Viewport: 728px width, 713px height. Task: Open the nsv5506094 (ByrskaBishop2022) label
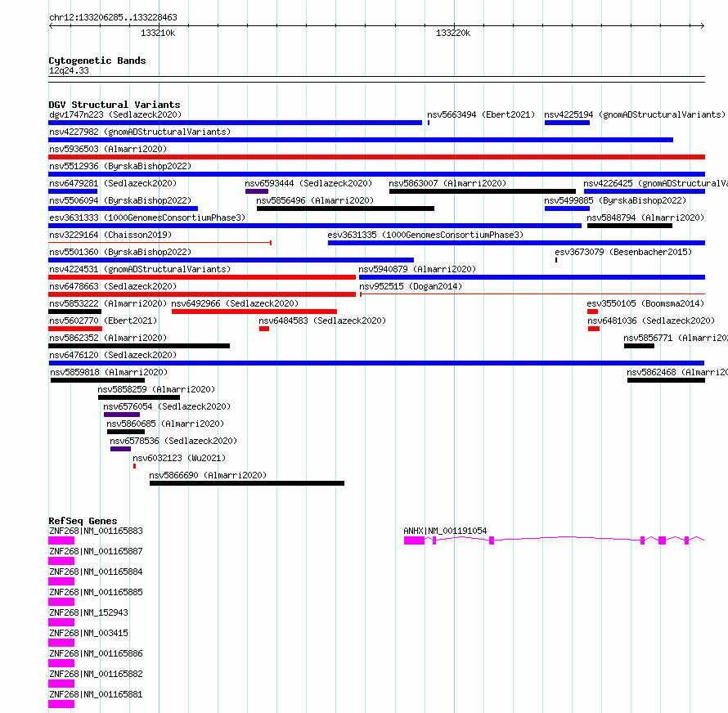[120, 200]
